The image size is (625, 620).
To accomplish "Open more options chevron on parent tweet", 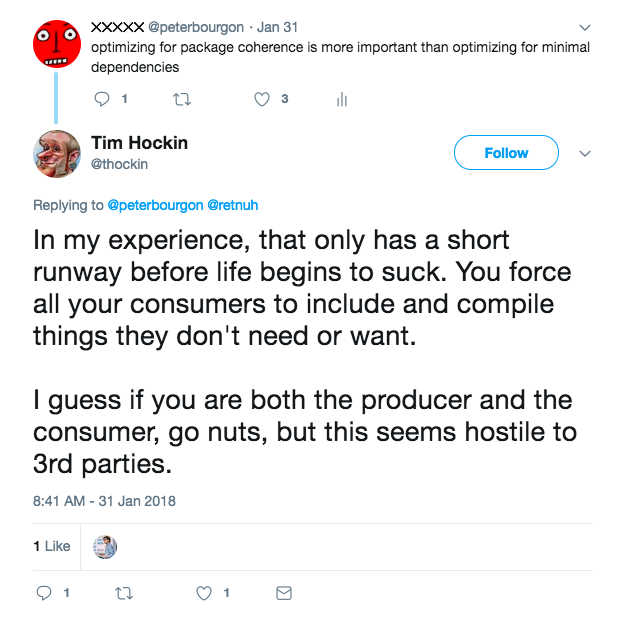I will pyautogui.click(x=585, y=27).
